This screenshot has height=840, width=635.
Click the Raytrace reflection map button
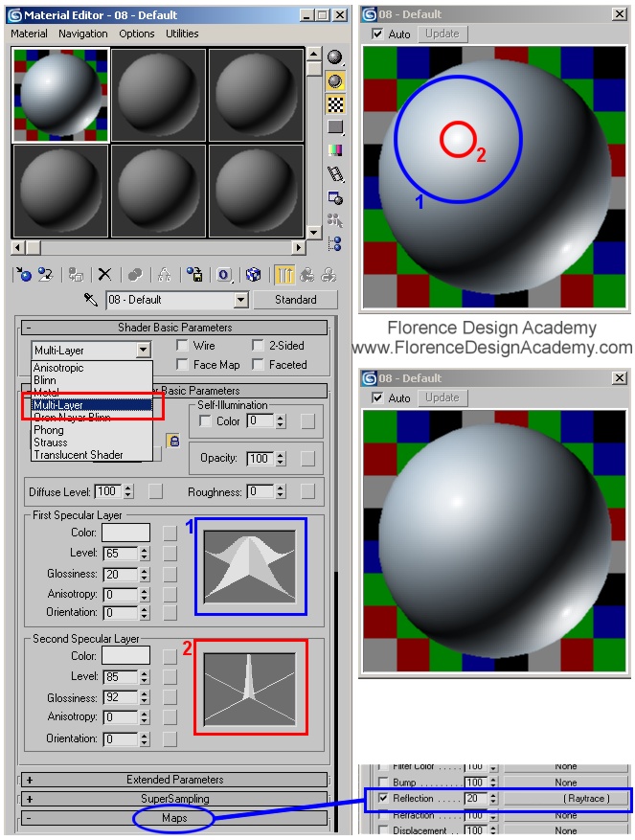click(x=565, y=798)
